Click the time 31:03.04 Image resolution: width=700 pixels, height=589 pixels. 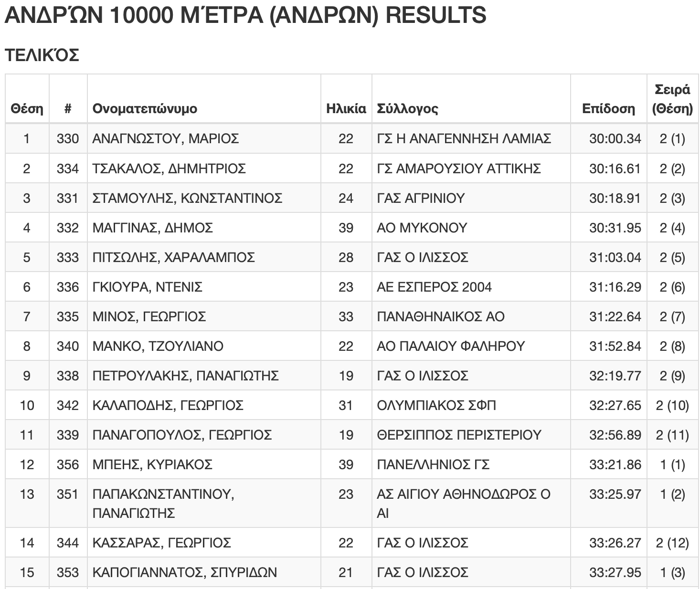615,257
